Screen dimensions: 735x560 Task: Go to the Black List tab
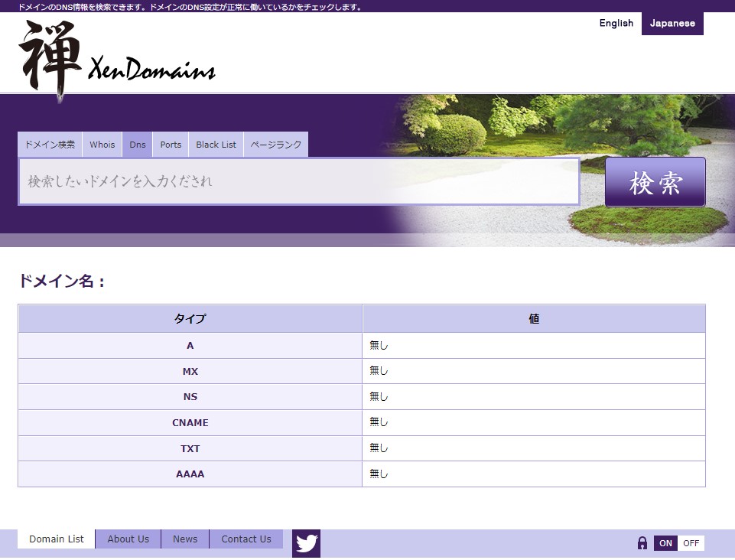pyautogui.click(x=216, y=145)
